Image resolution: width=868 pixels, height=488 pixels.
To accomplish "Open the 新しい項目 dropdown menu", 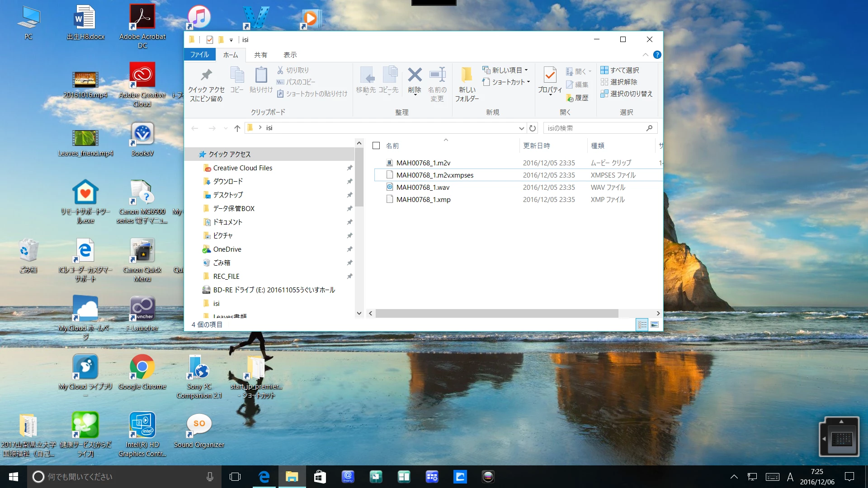I will (x=505, y=70).
